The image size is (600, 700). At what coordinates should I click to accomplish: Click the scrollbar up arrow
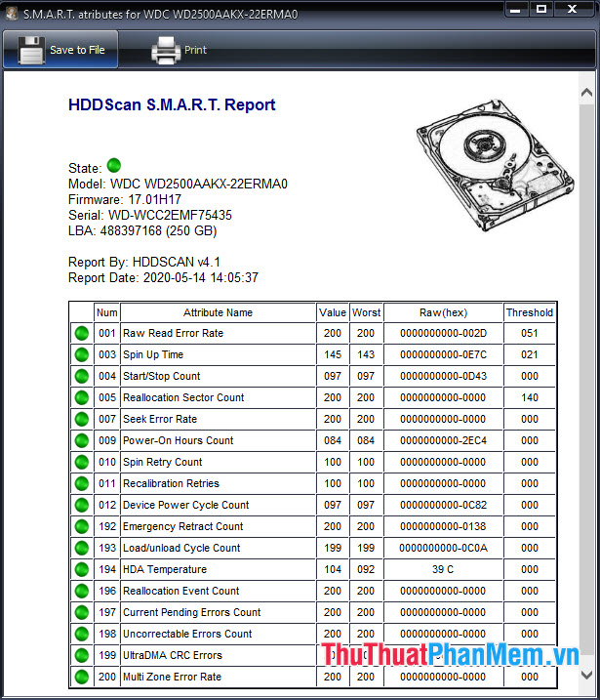(586, 93)
